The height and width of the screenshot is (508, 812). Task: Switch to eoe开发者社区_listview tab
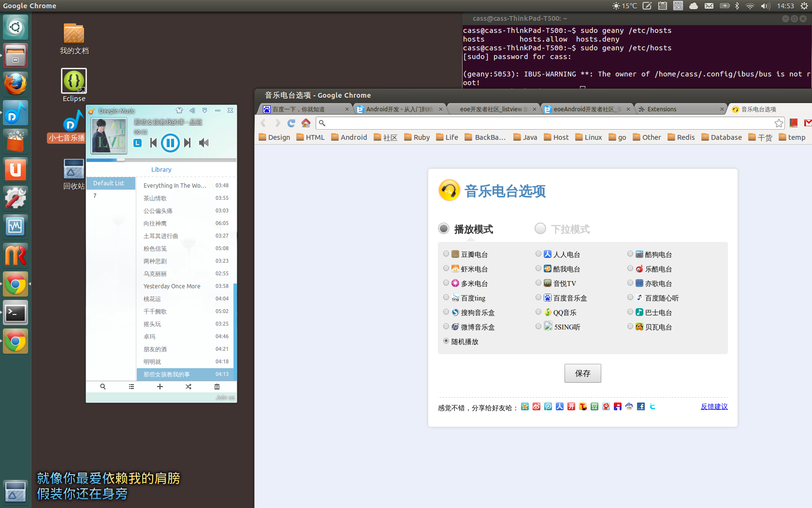click(493, 109)
